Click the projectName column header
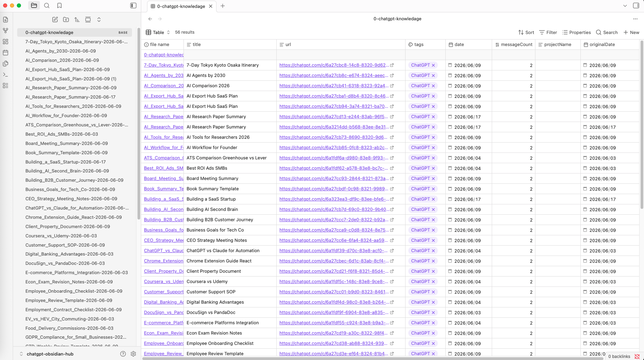 (x=558, y=45)
